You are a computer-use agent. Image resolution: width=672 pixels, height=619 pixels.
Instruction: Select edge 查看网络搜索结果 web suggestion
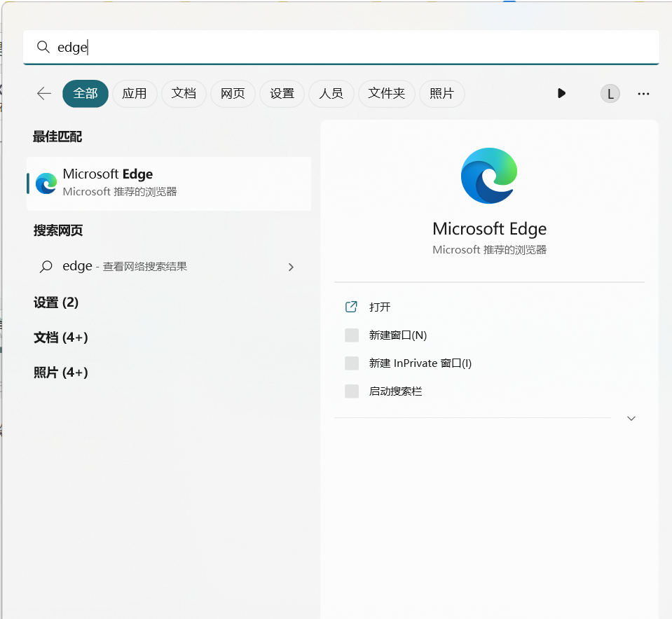(x=169, y=267)
